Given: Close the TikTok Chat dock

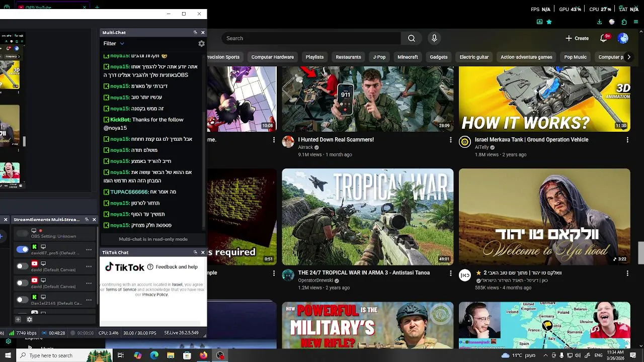Looking at the screenshot, I should coord(203,252).
